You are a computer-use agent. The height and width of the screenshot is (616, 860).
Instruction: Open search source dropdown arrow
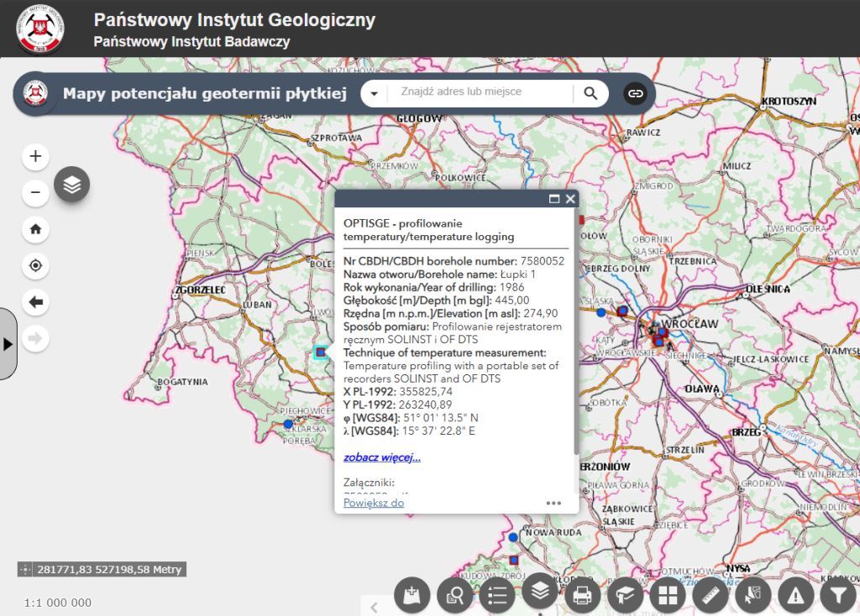[374, 93]
